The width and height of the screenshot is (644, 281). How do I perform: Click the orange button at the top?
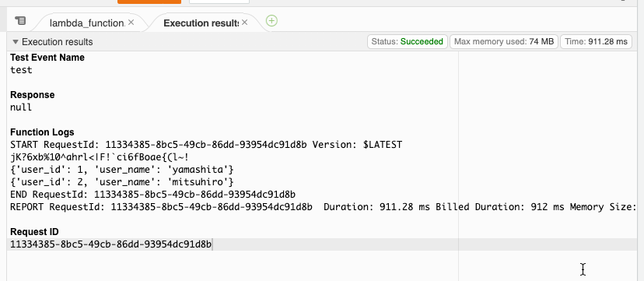click(x=149, y=2)
